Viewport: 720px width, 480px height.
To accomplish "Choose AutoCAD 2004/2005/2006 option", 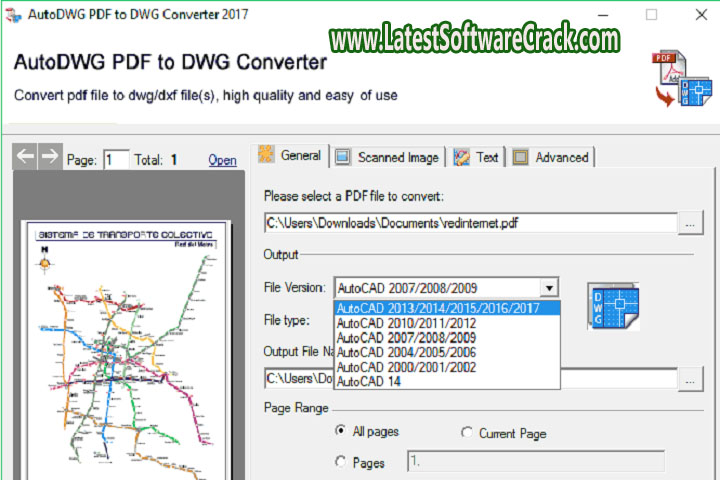I will (448, 353).
